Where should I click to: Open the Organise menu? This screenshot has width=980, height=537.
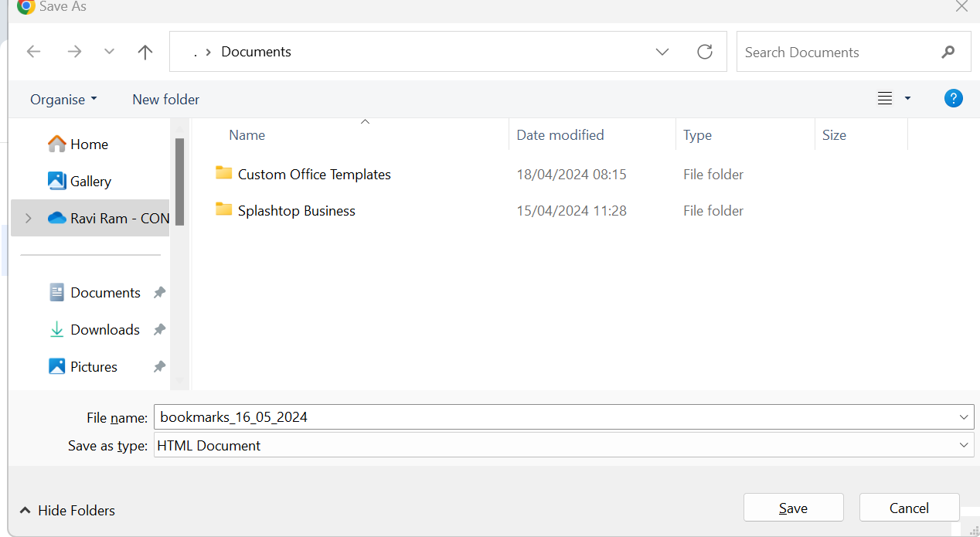point(63,100)
